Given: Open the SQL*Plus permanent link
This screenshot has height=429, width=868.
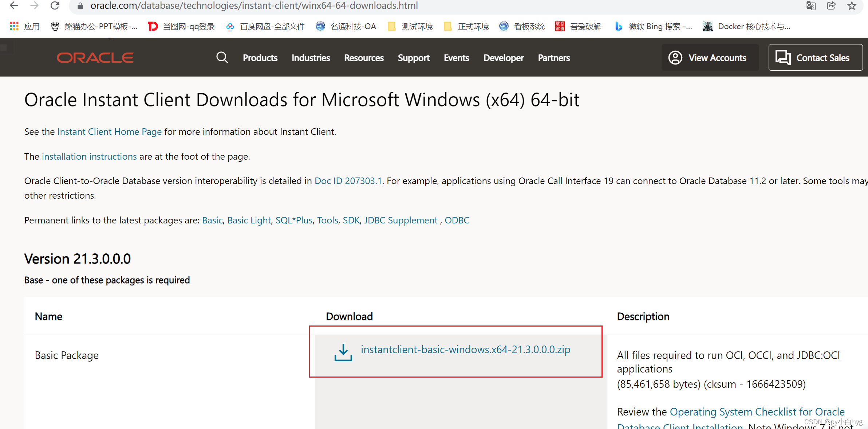Looking at the screenshot, I should (x=294, y=220).
